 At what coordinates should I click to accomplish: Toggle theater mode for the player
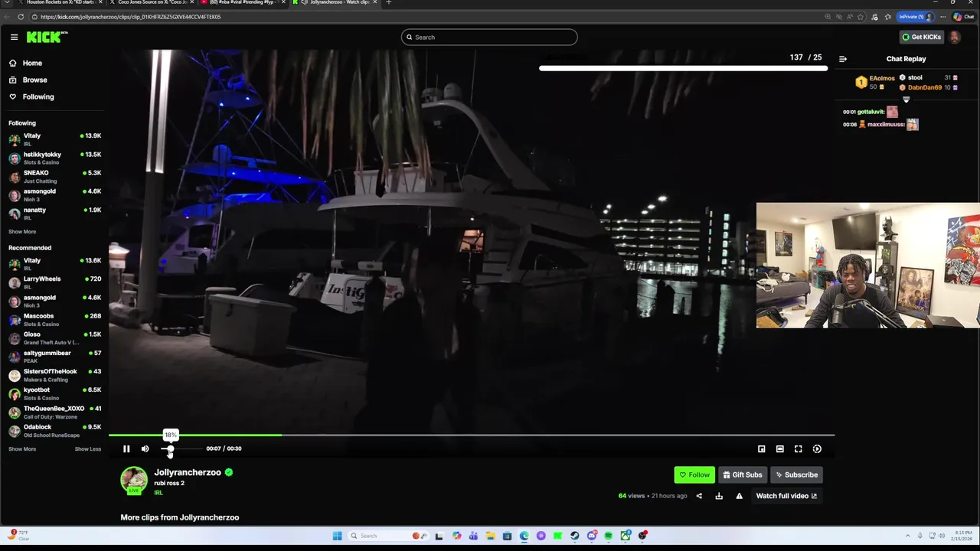pyautogui.click(x=779, y=449)
